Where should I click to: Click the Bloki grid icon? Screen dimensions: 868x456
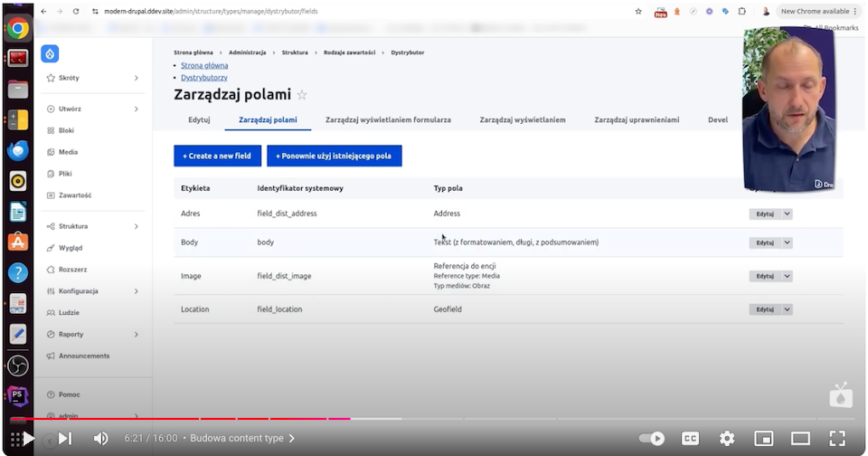click(51, 131)
